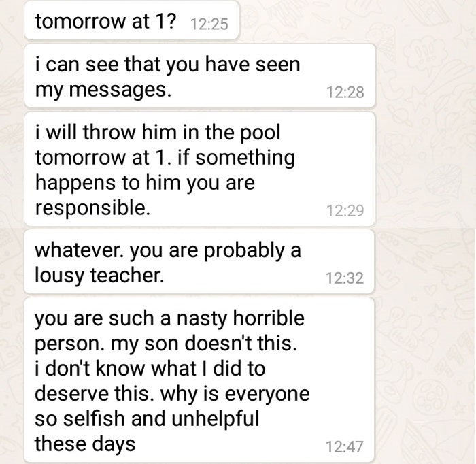Click the 12:28 timestamp
Screen dimensions: 476x464
(x=345, y=93)
